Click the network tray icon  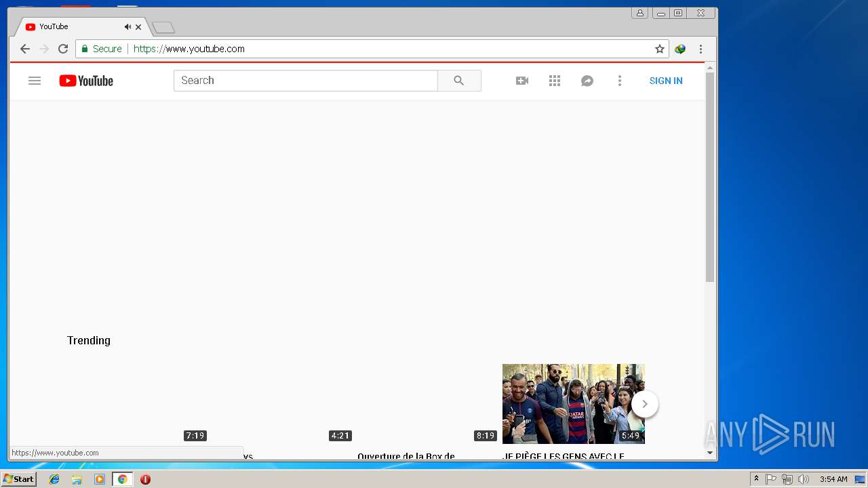tap(787, 479)
